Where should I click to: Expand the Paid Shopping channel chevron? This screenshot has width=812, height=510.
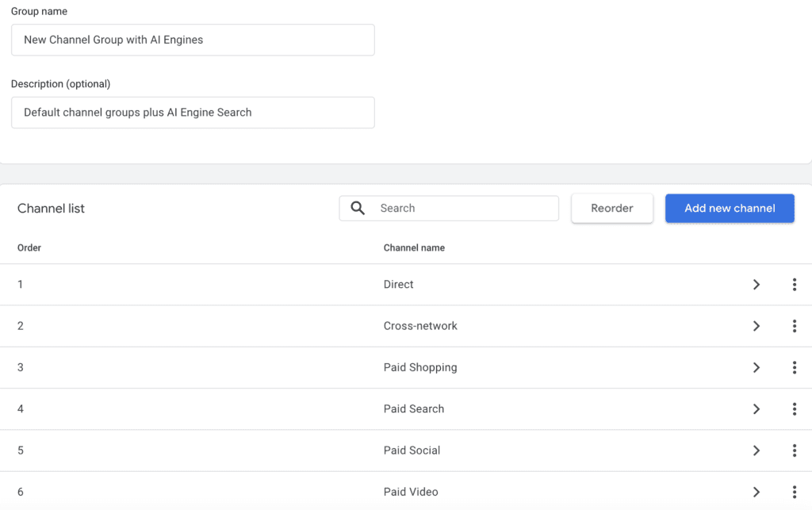point(756,367)
